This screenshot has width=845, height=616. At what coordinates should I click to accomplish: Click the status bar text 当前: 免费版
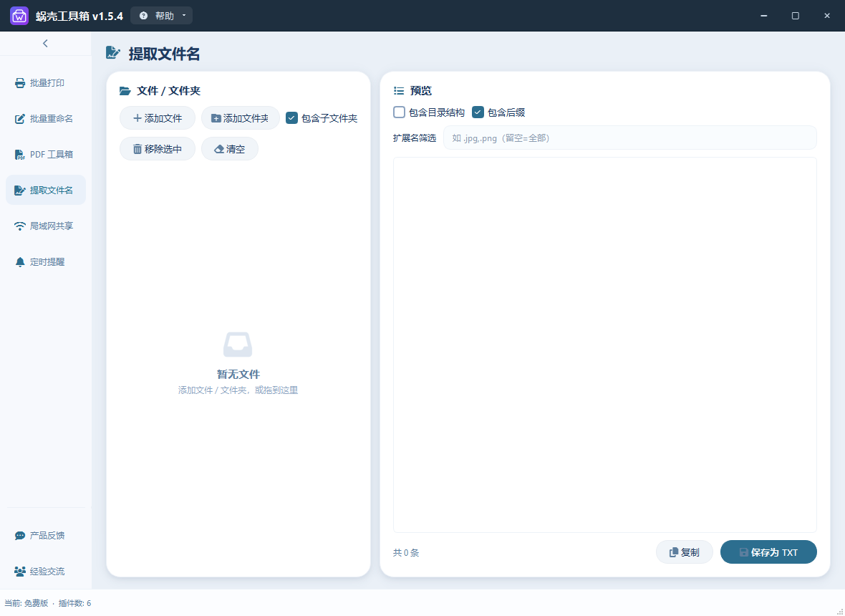point(26,603)
